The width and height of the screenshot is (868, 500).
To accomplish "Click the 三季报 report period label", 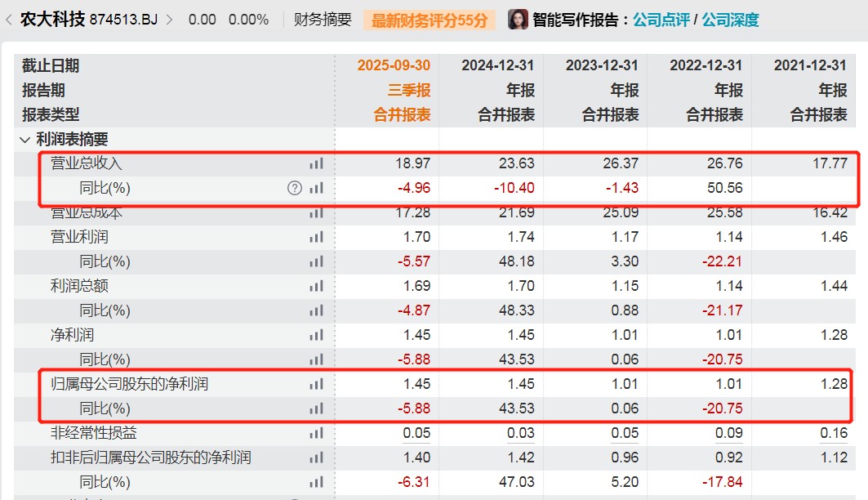I will [x=406, y=90].
